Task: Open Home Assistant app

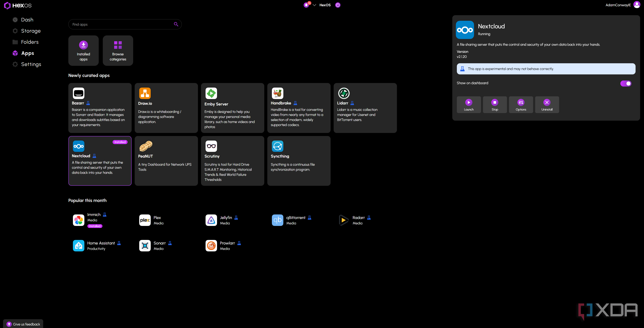Action: coord(97,245)
